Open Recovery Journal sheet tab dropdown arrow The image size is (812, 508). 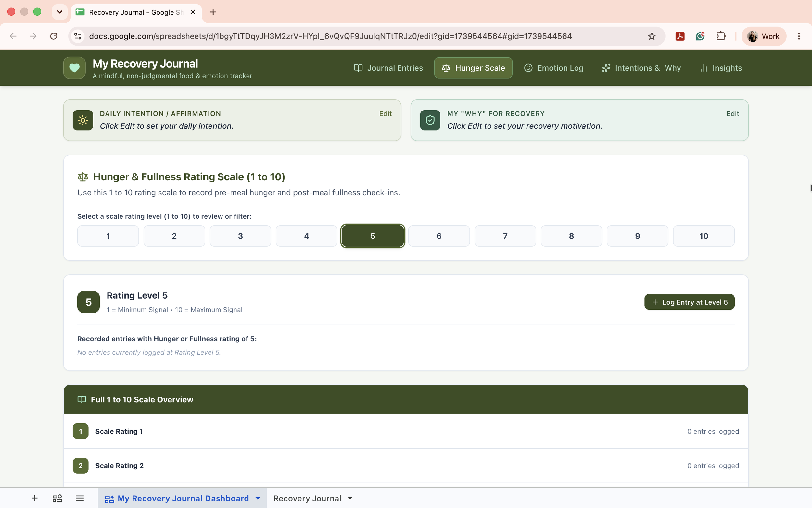[350, 498]
